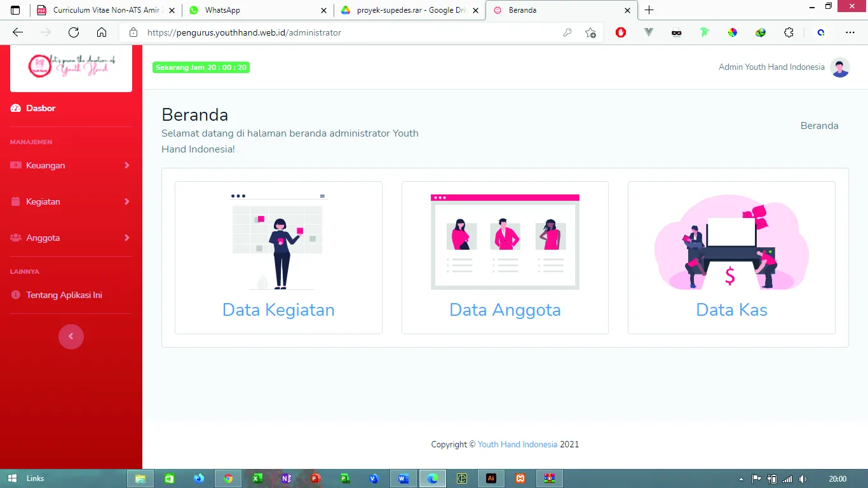Open the Word app in taskbar
The width and height of the screenshot is (868, 488).
(x=403, y=478)
